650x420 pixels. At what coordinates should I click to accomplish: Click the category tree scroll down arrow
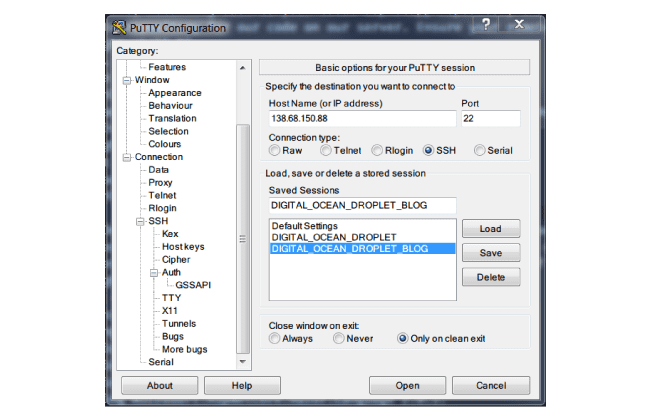[x=243, y=362]
